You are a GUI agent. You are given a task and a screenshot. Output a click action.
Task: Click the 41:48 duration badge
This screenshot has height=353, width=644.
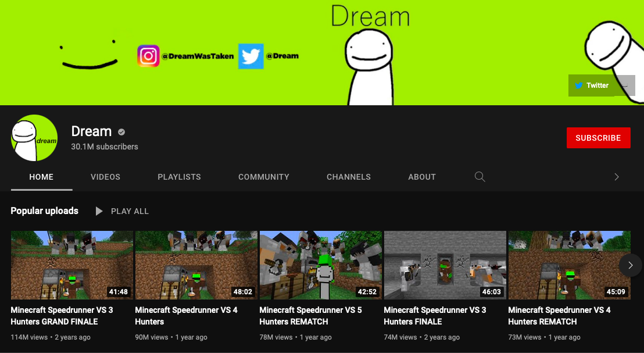pyautogui.click(x=119, y=292)
